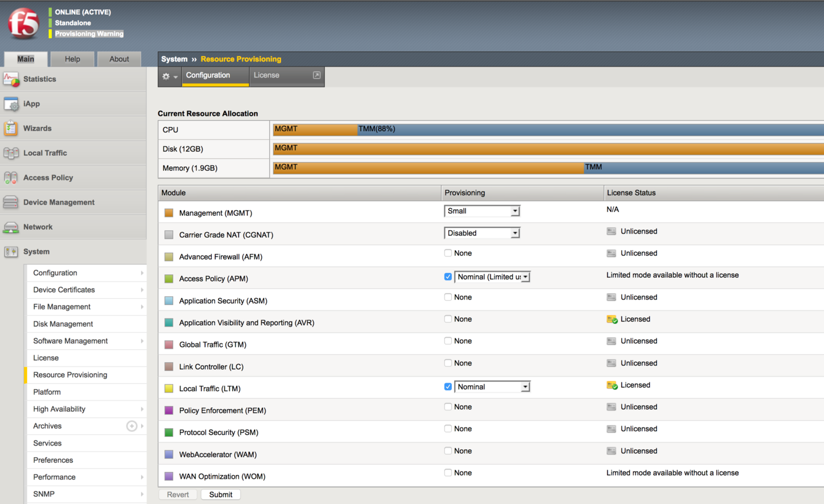Viewport: 824px width, 504px height.
Task: Click the AVR Licensed status icon
Action: [612, 319]
